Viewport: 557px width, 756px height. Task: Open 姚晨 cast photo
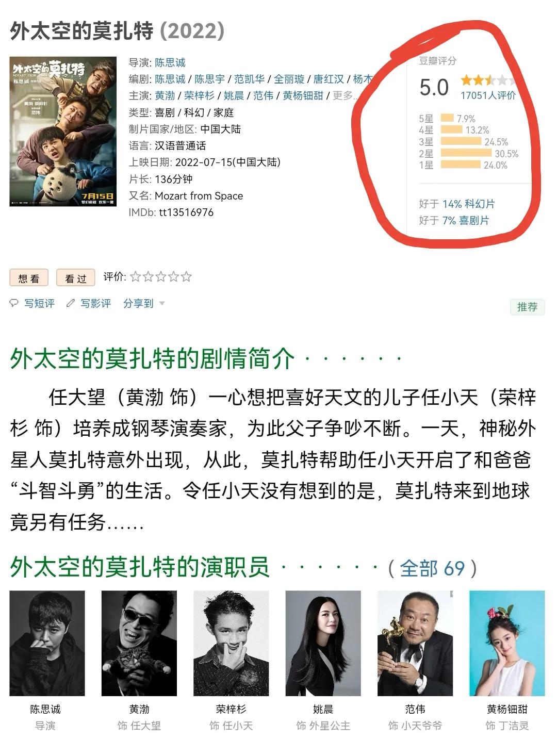[x=323, y=643]
